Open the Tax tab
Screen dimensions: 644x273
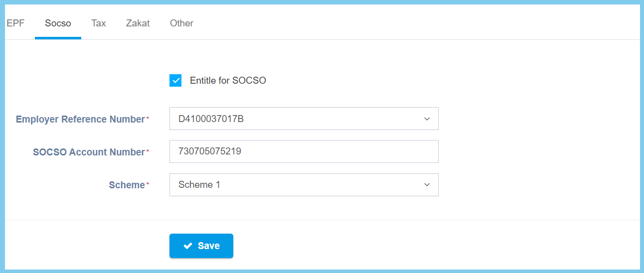point(99,23)
